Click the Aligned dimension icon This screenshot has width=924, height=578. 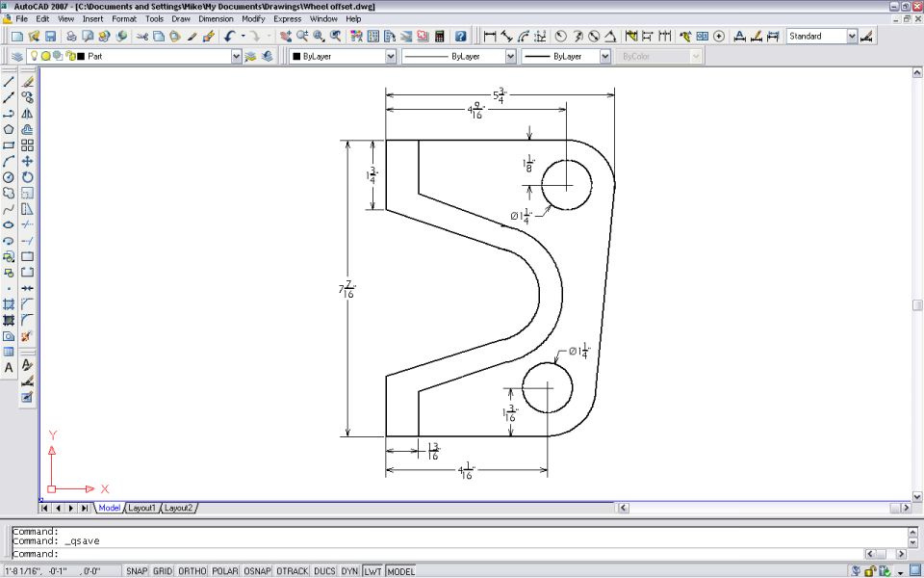pyautogui.click(x=506, y=37)
